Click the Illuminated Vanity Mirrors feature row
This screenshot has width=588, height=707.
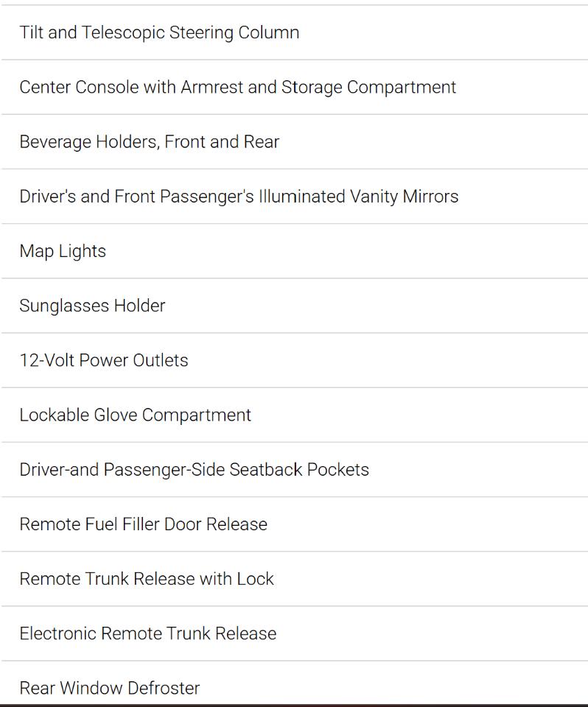[x=294, y=196]
